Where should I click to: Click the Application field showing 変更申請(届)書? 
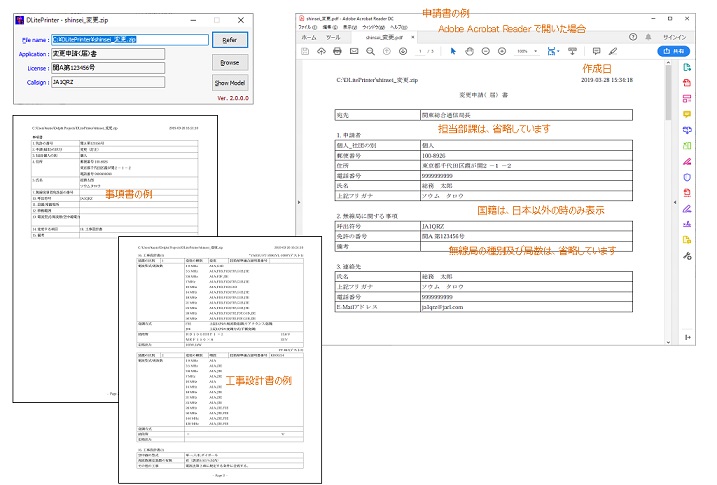click(x=108, y=54)
